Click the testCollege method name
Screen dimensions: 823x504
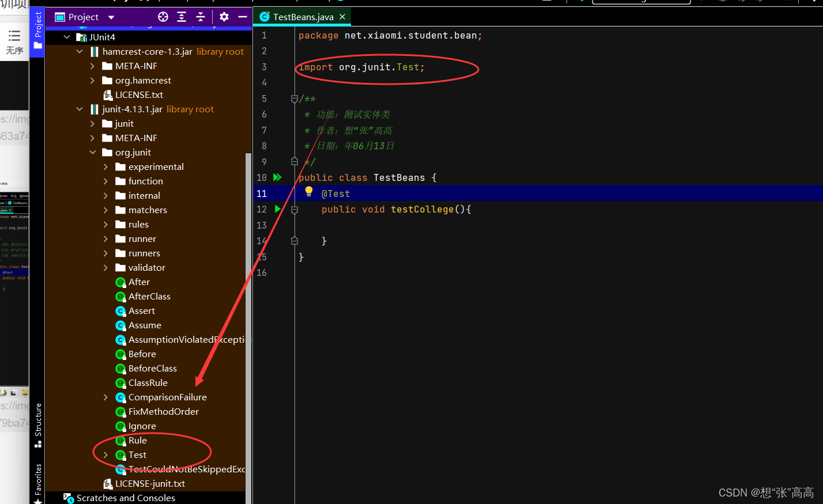(422, 209)
